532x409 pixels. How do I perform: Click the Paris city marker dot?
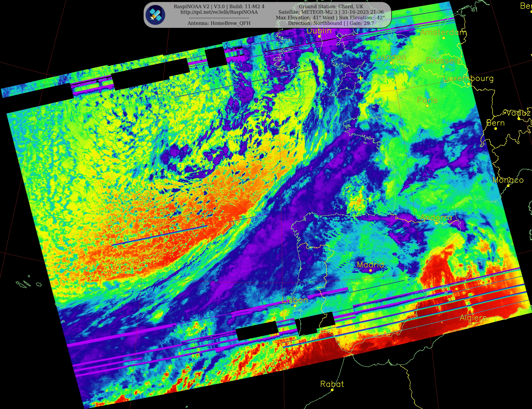(427, 106)
